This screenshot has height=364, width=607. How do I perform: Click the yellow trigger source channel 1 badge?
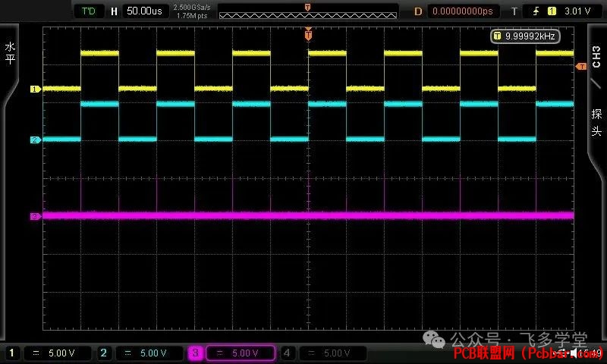point(552,11)
